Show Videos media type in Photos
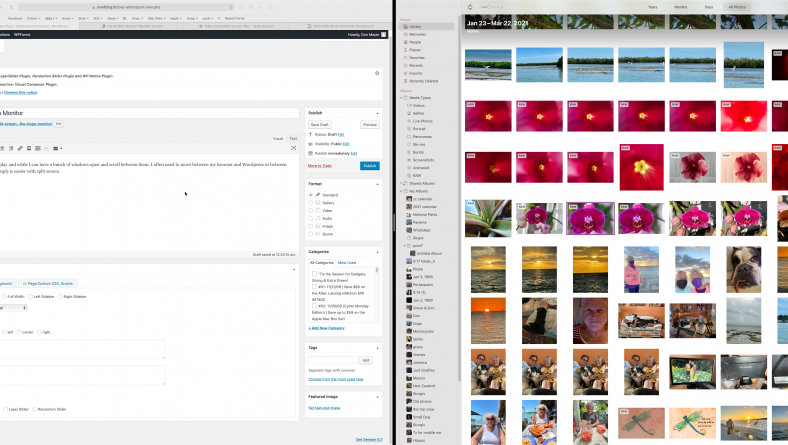788x445 pixels. (419, 106)
